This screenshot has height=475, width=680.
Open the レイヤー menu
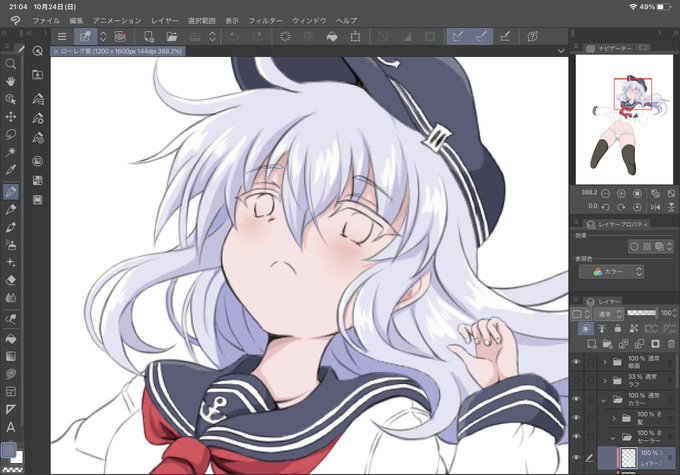[165, 20]
